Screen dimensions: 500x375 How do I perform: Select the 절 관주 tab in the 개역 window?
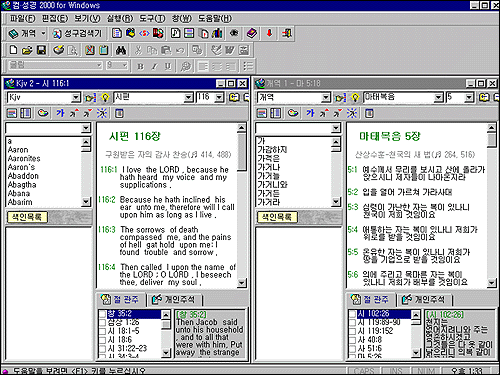click(371, 300)
